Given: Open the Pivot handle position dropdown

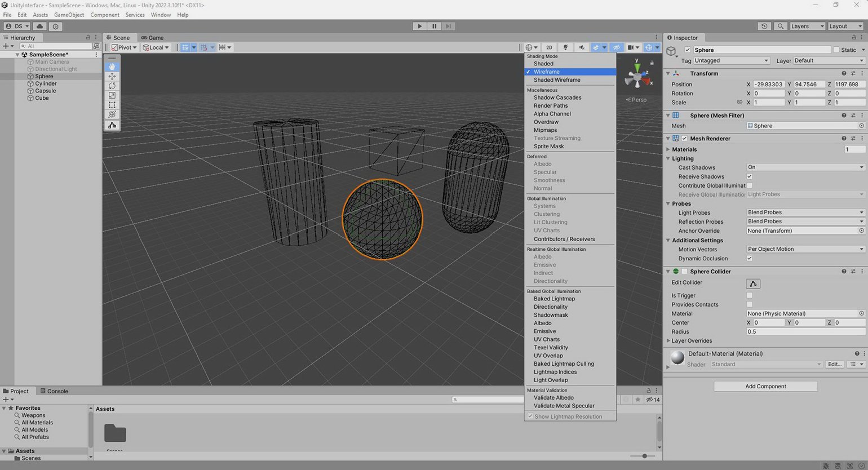Looking at the screenshot, I should [124, 47].
